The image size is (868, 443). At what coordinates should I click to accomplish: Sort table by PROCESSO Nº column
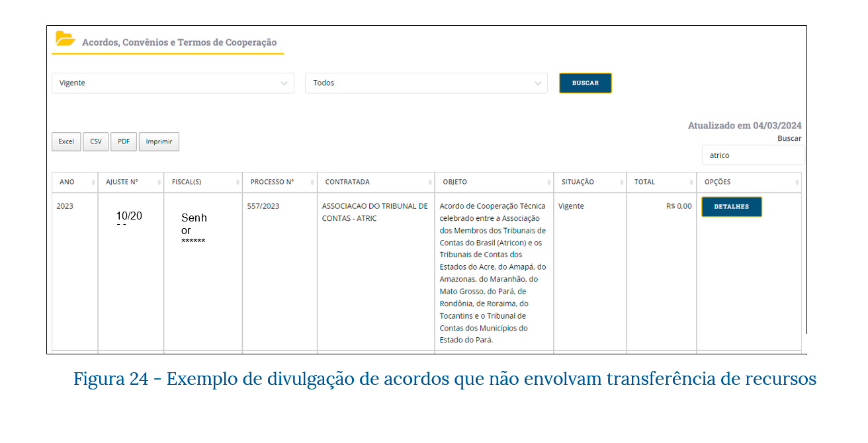tap(280, 182)
